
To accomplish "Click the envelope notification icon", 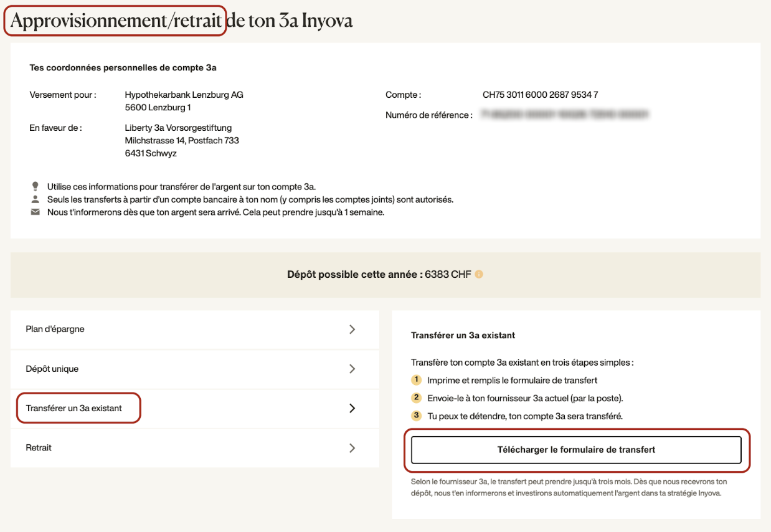I will tap(35, 212).
